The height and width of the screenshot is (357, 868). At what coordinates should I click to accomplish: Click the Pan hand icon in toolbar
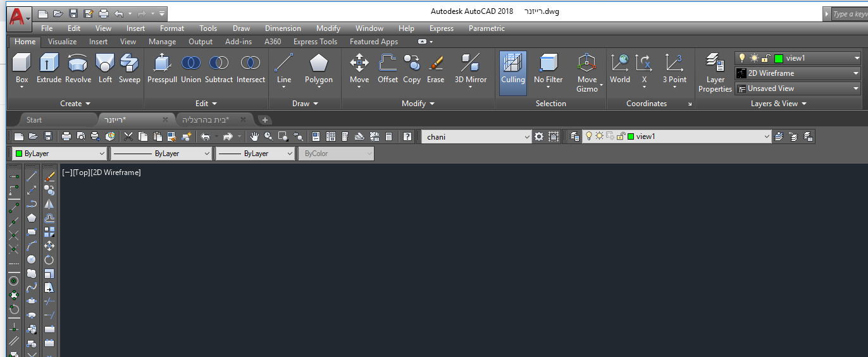point(254,136)
